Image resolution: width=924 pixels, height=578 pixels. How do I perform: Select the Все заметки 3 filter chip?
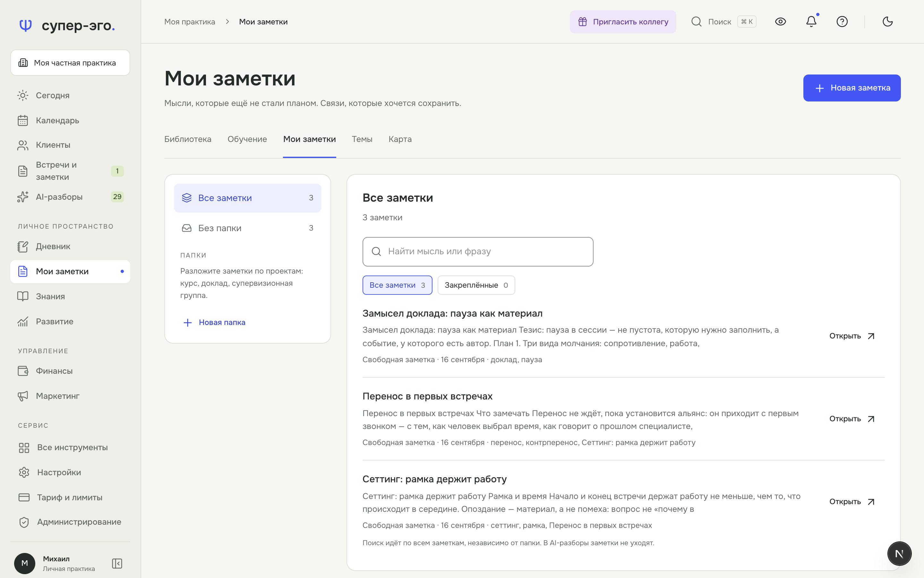[397, 285]
